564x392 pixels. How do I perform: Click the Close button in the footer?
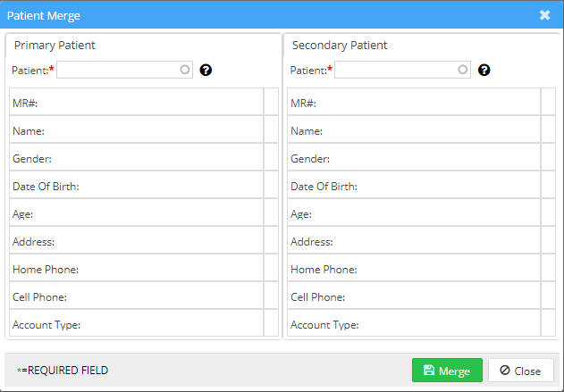[x=521, y=371]
